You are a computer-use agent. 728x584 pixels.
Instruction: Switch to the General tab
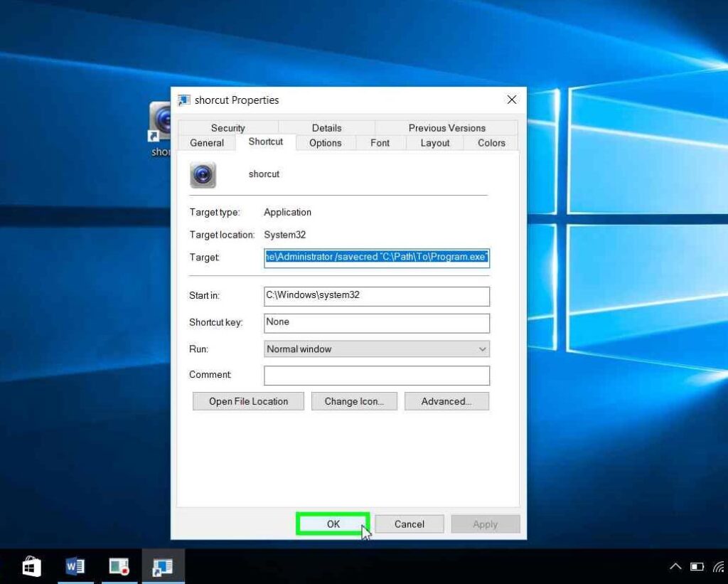207,143
